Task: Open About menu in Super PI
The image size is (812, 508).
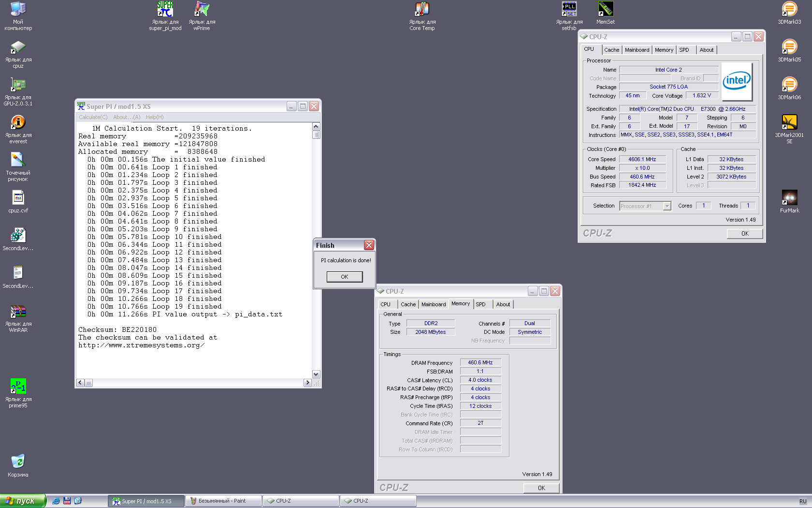Action: click(x=127, y=117)
